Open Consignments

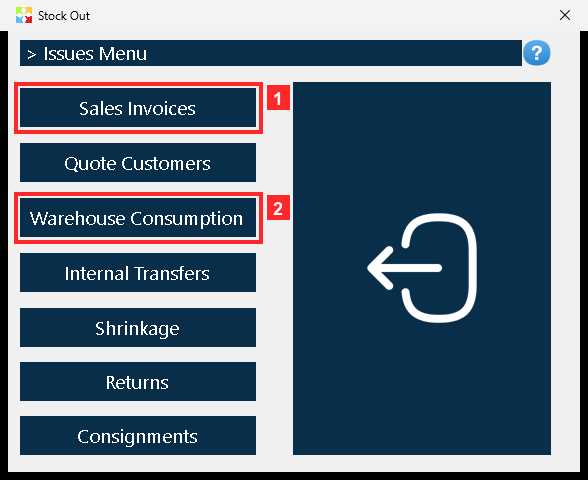[138, 436]
